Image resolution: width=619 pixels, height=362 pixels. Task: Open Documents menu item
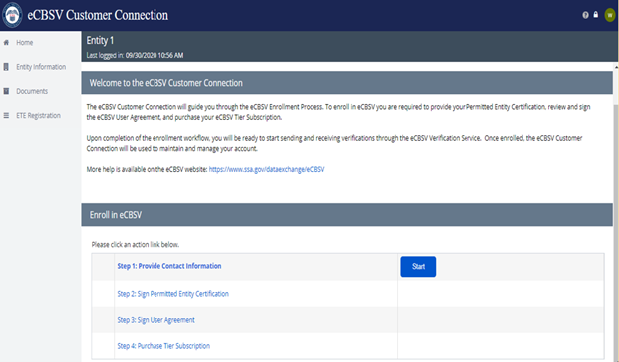[x=32, y=91]
